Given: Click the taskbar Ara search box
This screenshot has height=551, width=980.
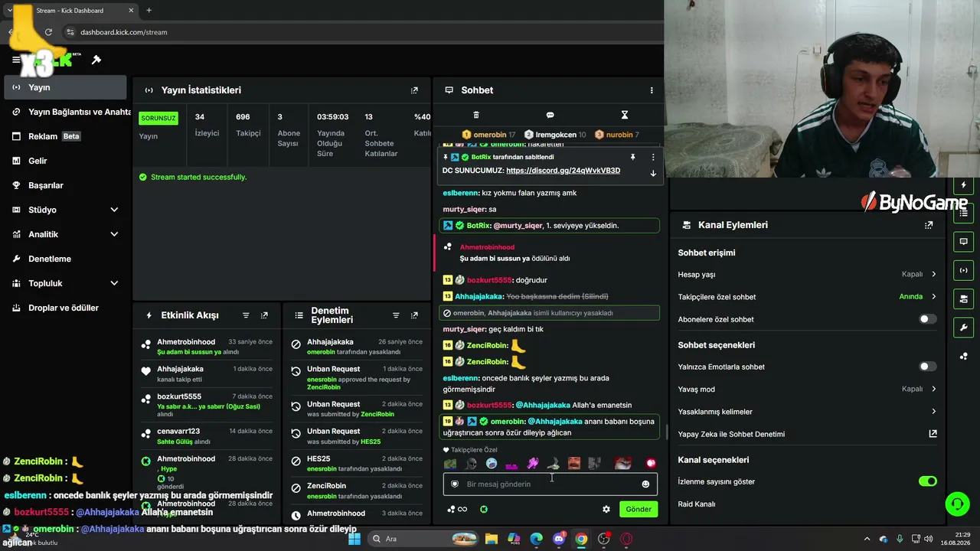Looking at the screenshot, I should (423, 539).
